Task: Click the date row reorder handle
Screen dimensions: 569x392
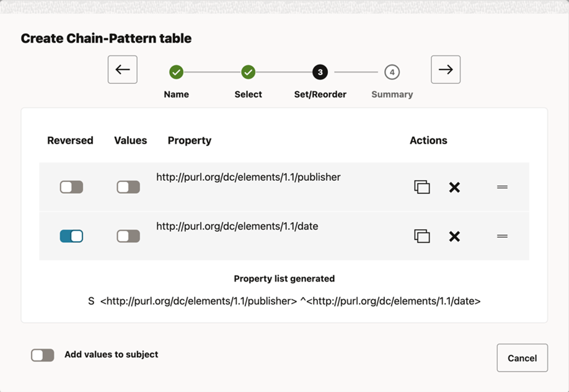Action: [502, 236]
